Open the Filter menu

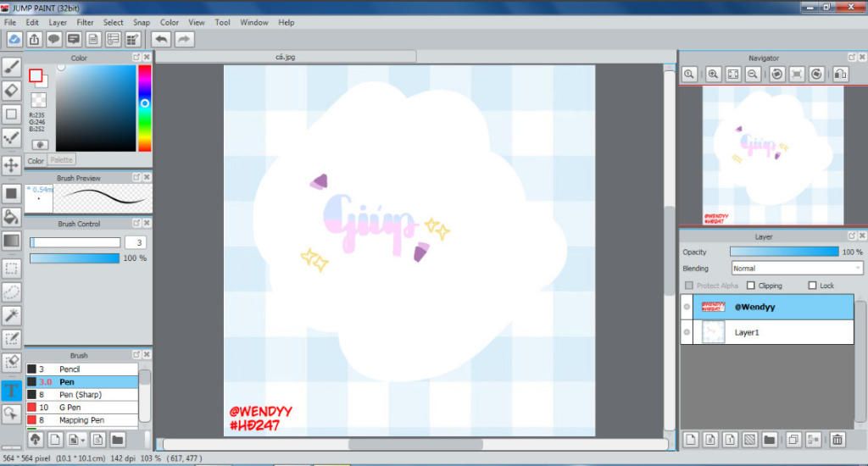point(85,23)
